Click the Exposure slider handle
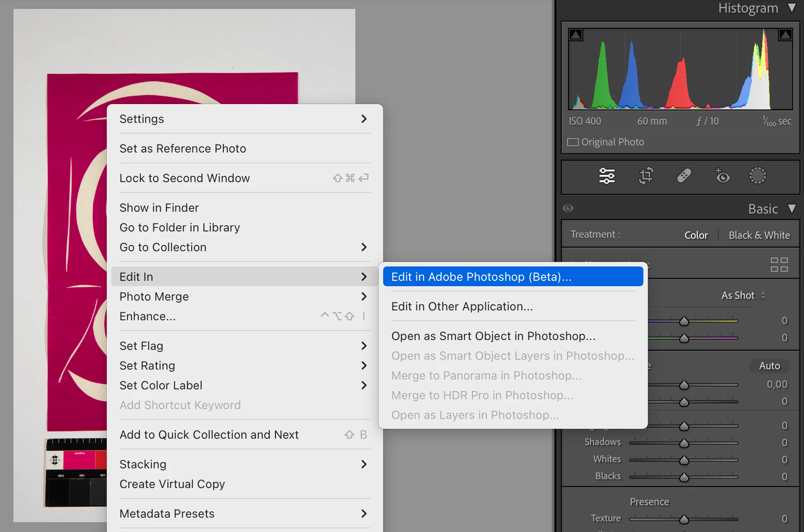This screenshot has width=804, height=532. click(x=684, y=385)
